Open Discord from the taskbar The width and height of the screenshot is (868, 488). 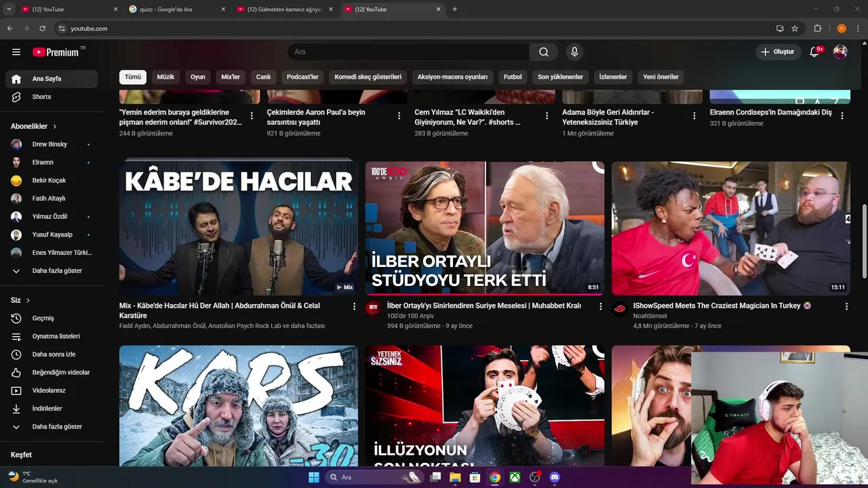tap(555, 477)
